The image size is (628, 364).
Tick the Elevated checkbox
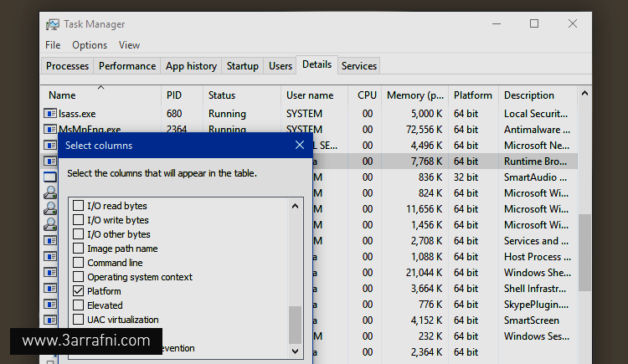(x=79, y=305)
